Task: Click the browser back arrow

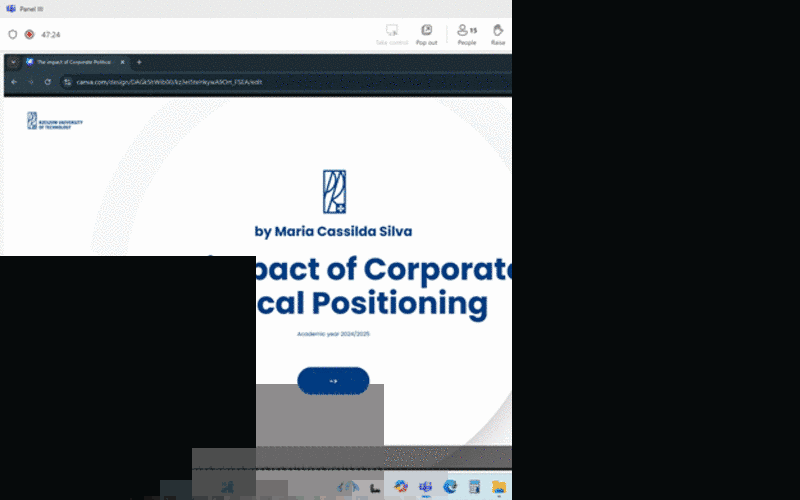Action: [x=14, y=82]
